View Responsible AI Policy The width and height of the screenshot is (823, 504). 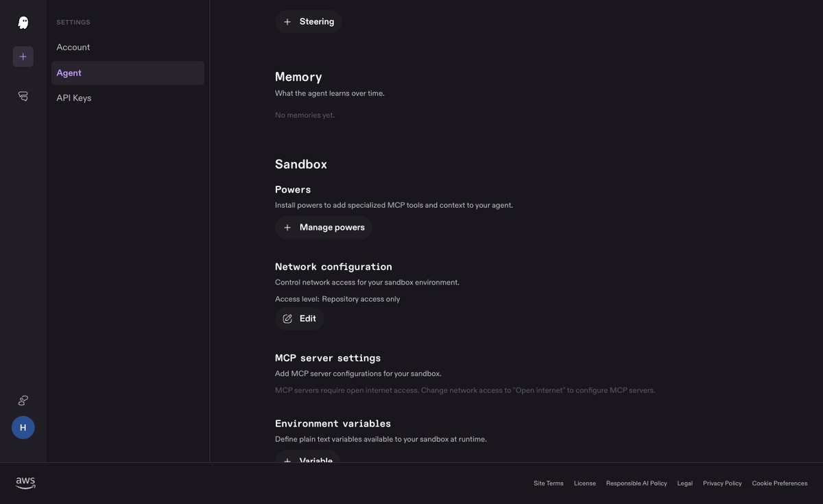click(x=636, y=483)
